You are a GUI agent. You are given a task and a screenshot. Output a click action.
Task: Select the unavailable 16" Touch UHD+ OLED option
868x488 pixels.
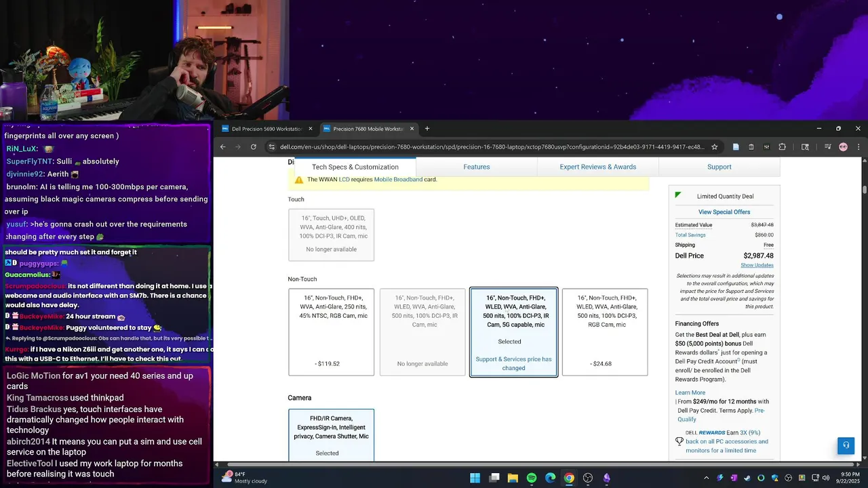coord(331,235)
